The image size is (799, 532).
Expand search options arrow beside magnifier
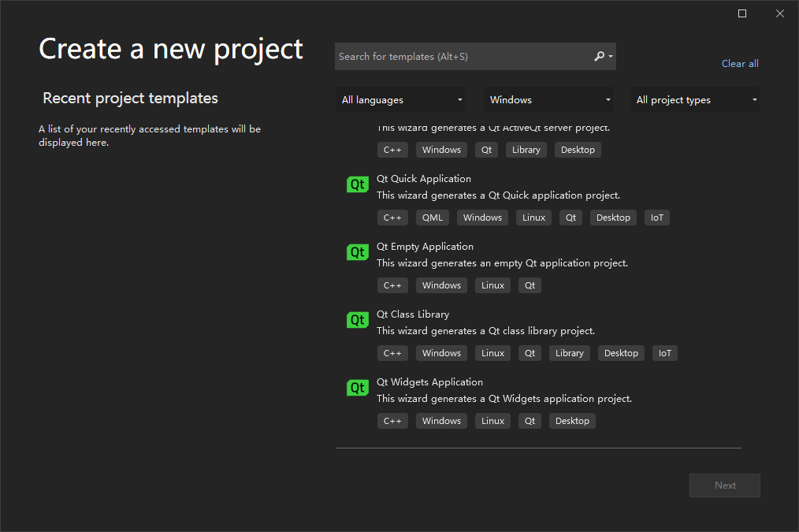point(611,57)
